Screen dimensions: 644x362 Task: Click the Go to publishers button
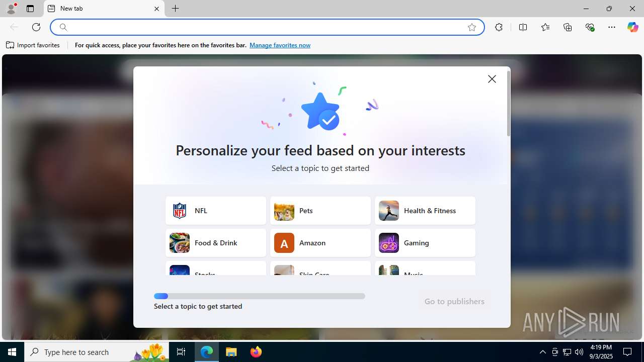coord(454,301)
